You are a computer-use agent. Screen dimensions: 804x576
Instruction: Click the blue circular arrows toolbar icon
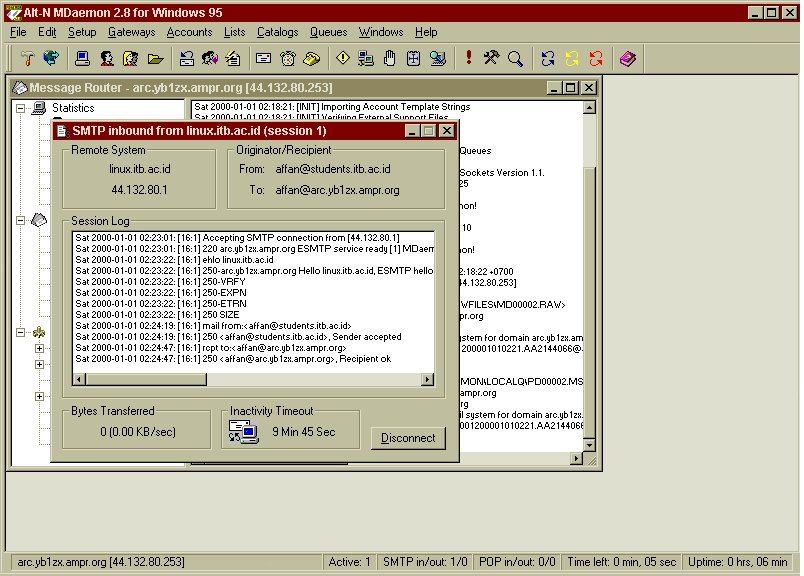547,59
